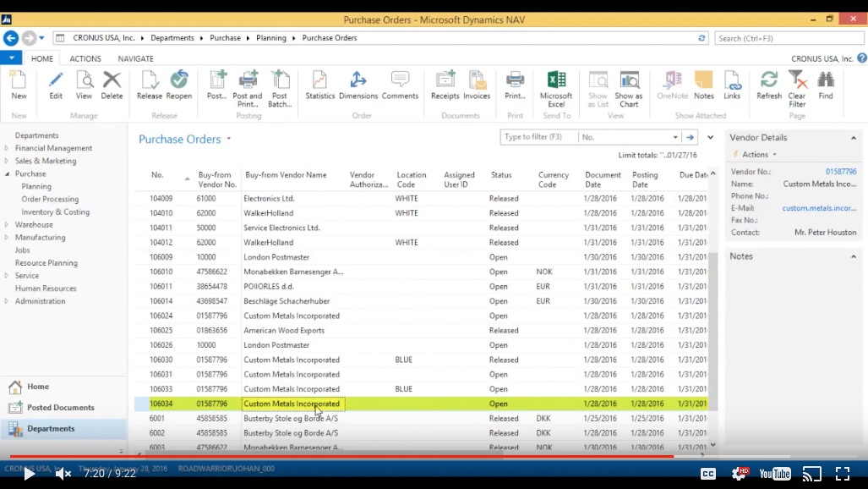
Task: Click in the Type to filter field
Action: point(538,137)
